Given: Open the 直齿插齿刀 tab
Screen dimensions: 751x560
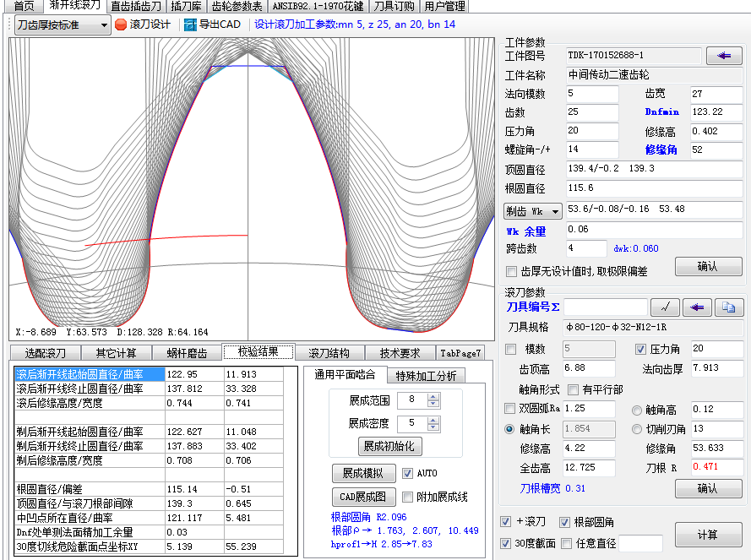Looking at the screenshot, I should click(136, 6).
